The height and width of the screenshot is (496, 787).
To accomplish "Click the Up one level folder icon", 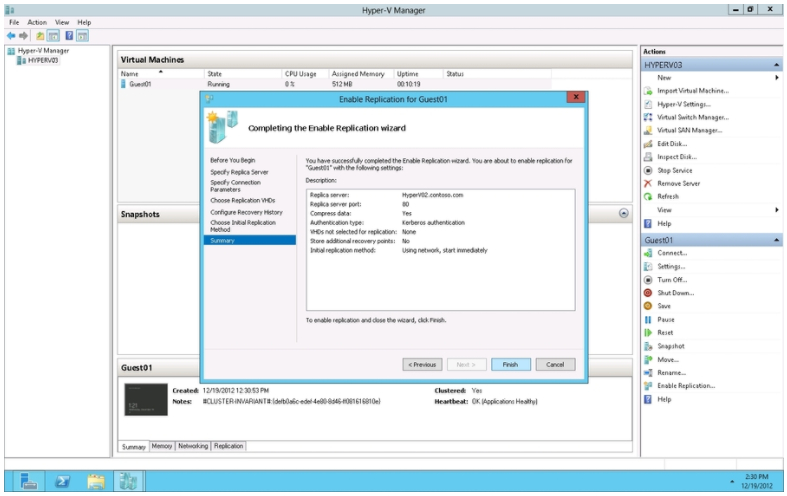I will coord(40,36).
